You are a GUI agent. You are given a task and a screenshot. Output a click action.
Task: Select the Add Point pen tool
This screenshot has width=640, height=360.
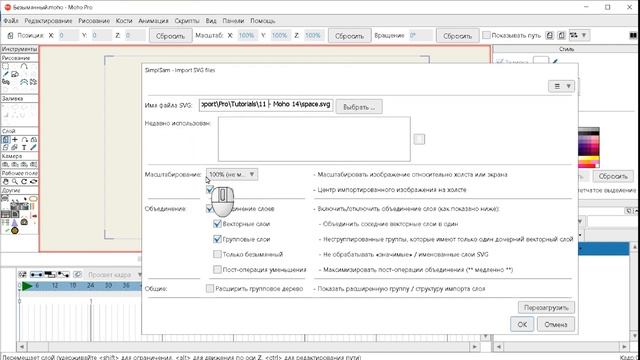click(x=6, y=74)
